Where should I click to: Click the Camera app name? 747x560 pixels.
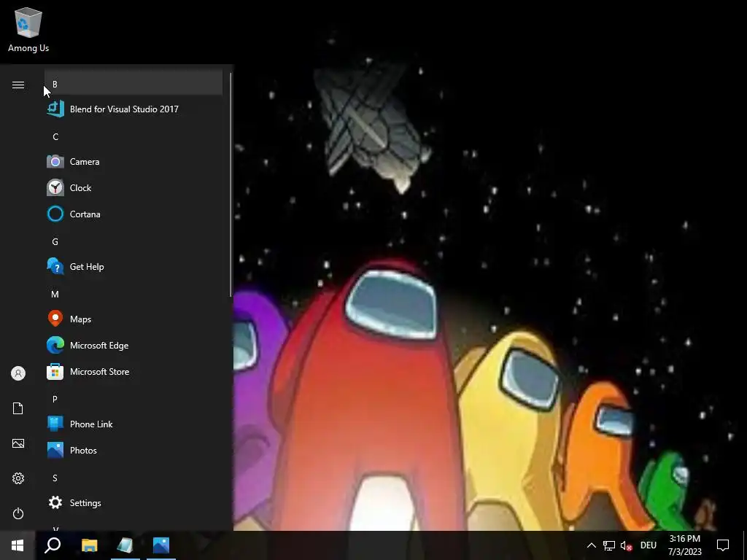[85, 162]
